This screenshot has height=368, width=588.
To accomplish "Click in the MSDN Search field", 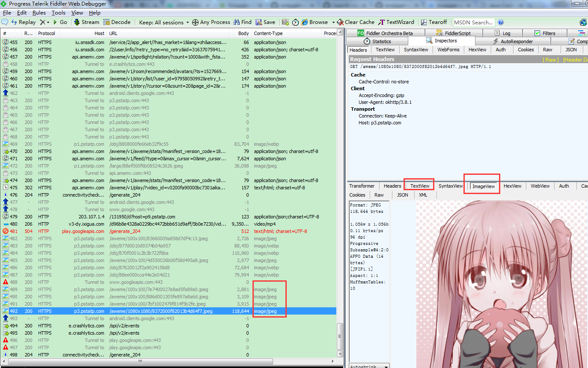I will pos(473,22).
